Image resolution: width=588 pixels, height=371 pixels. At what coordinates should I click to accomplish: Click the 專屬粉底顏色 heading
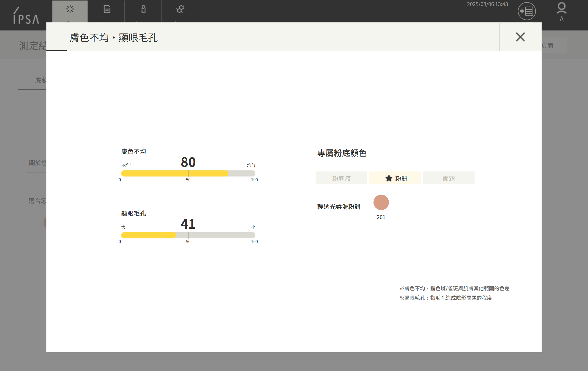[342, 153]
